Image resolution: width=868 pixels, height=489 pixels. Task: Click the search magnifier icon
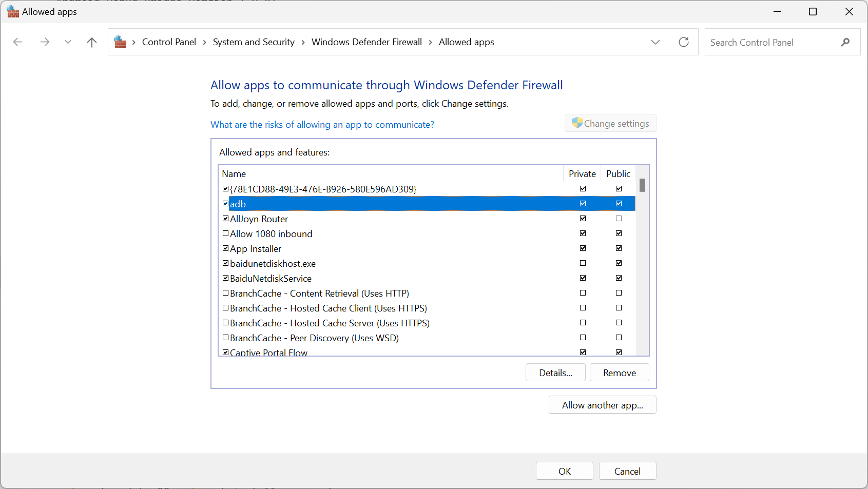(845, 42)
